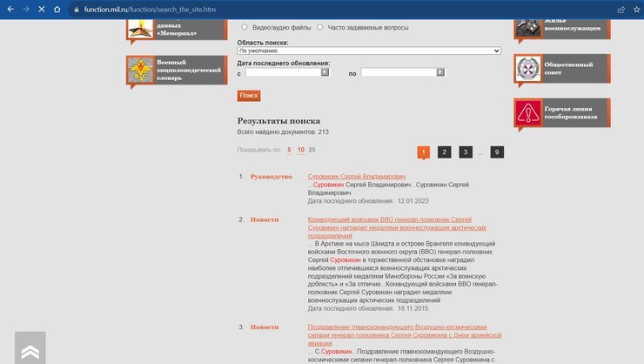Open the Общественный совет emblem icon
This screenshot has width=644, height=364.
coord(527,69)
